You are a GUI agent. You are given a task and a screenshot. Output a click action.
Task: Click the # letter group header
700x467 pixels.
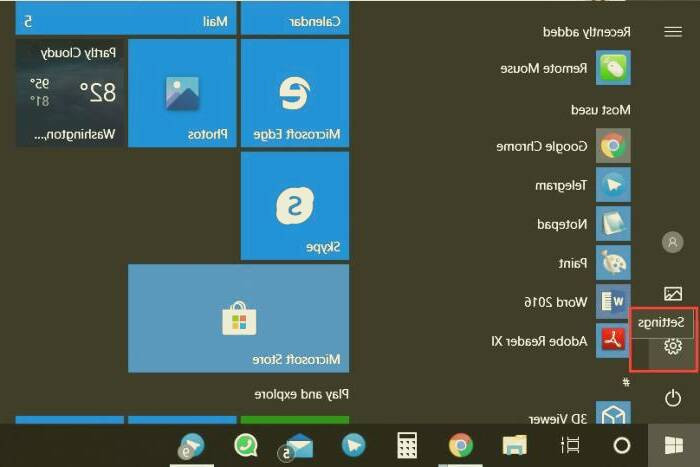[625, 381]
